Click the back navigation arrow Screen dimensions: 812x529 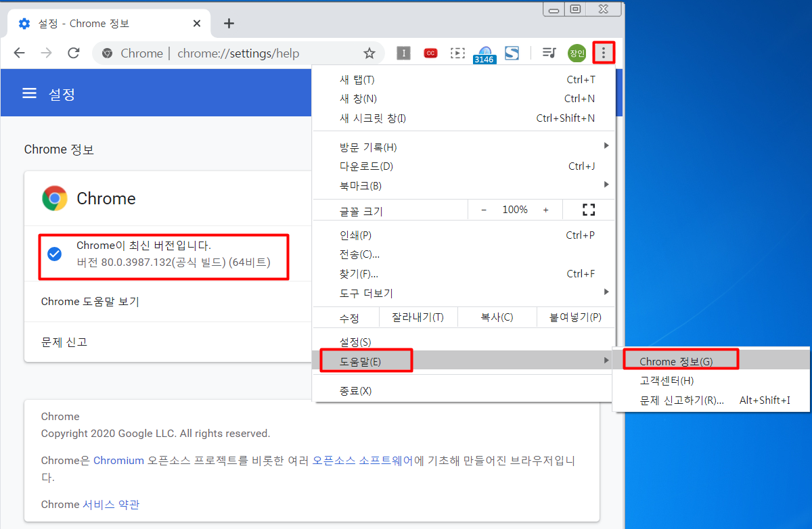coord(20,53)
